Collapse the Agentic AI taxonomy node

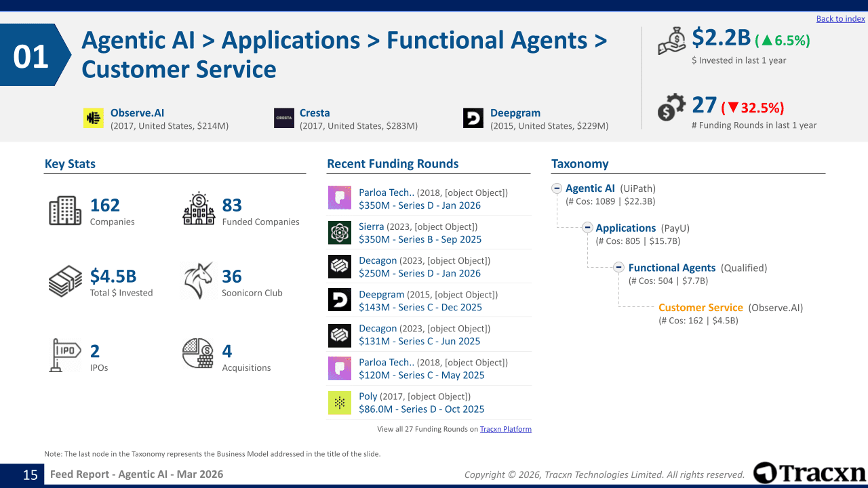point(557,188)
